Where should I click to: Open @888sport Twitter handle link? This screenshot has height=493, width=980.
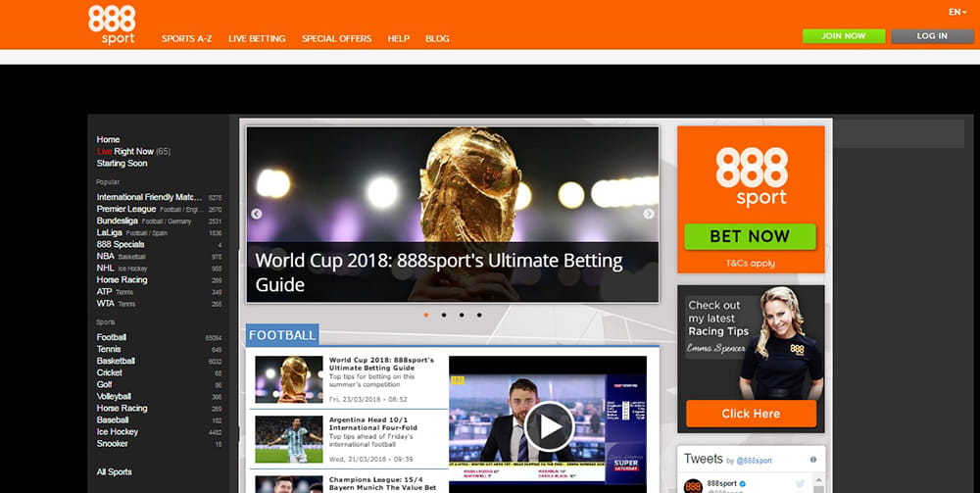pos(755,461)
